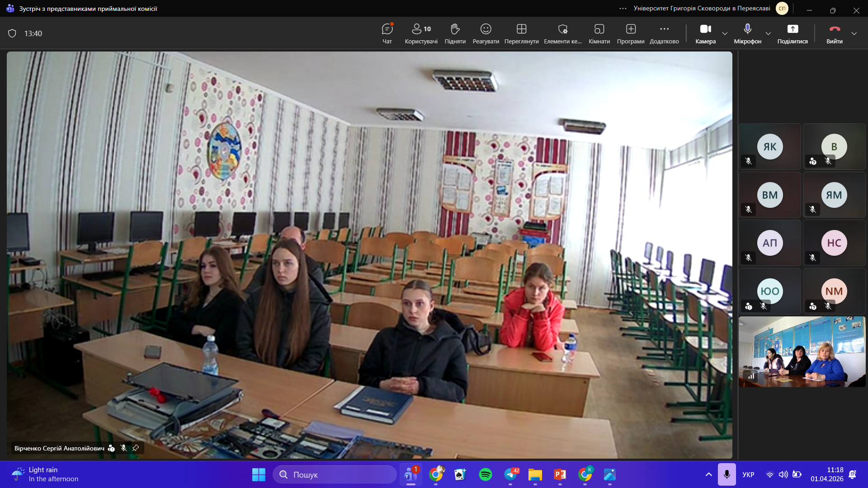868x488 pixels.
Task: Open Програми apps panel
Action: (630, 33)
